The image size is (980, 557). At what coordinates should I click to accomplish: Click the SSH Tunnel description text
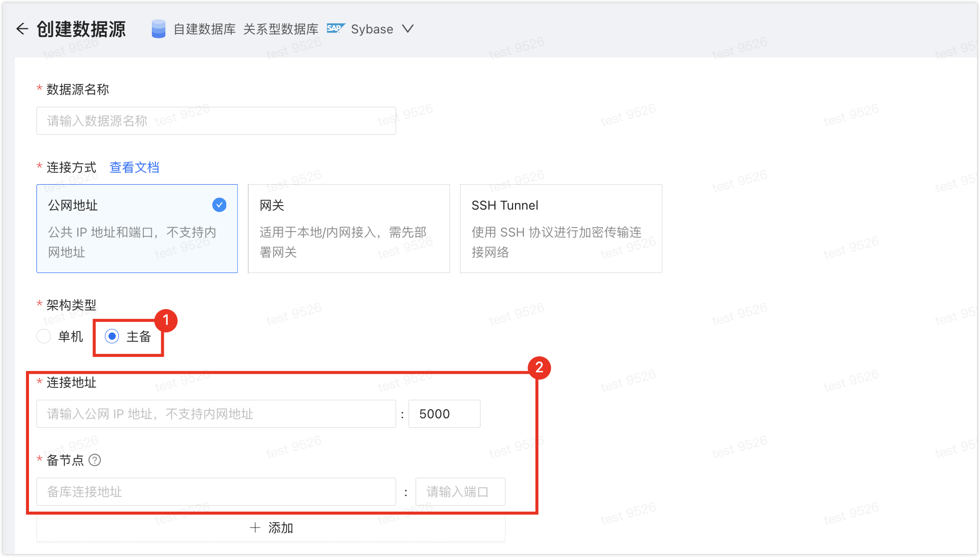coord(556,242)
